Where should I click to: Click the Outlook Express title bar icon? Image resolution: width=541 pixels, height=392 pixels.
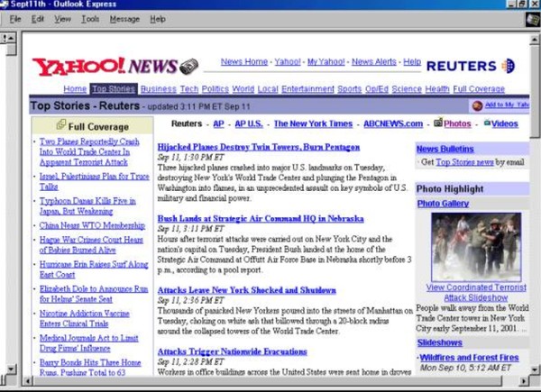coord(5,5)
